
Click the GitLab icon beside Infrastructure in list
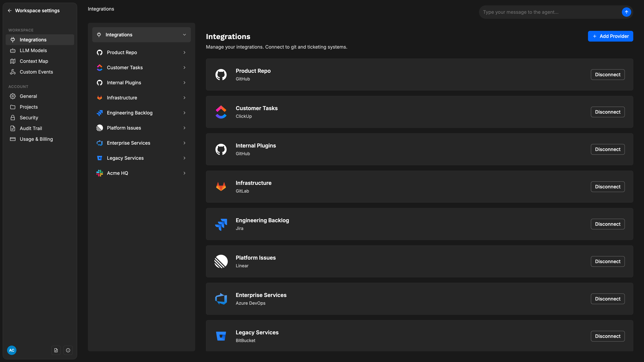click(x=99, y=98)
